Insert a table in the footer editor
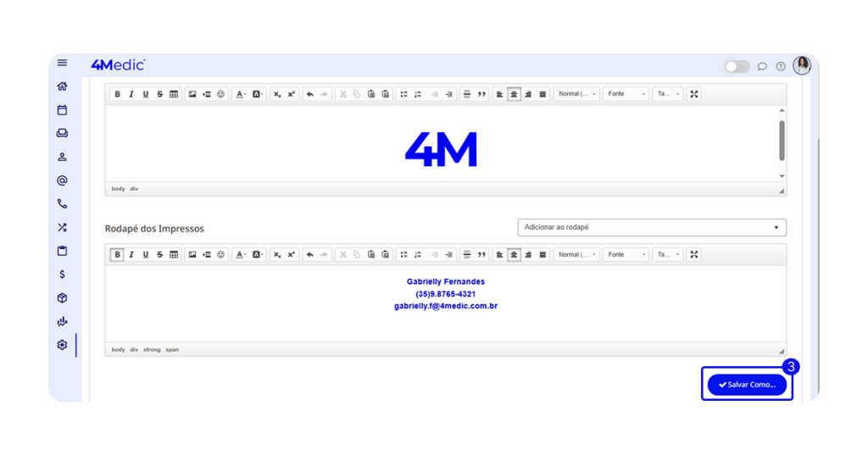Image resolution: width=868 pixels, height=455 pixels. pyautogui.click(x=174, y=254)
